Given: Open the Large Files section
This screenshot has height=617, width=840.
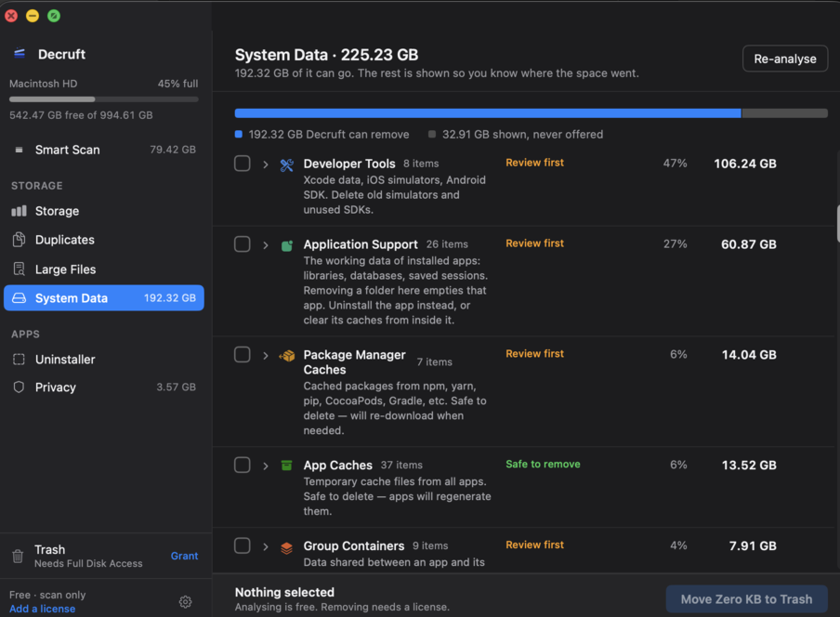Looking at the screenshot, I should 104,269.
